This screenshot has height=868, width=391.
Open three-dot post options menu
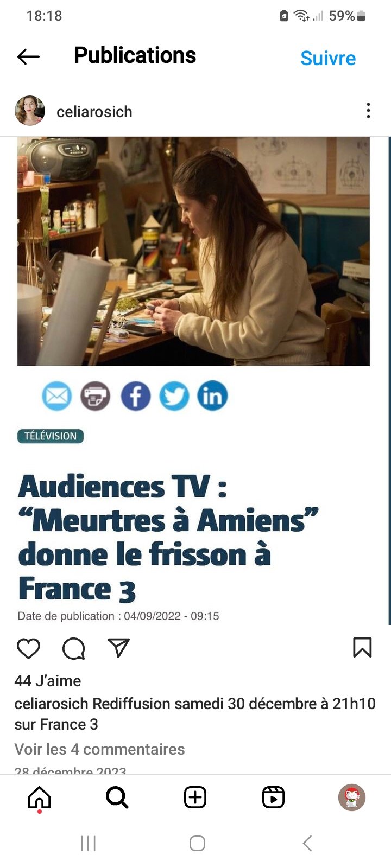[x=368, y=111]
